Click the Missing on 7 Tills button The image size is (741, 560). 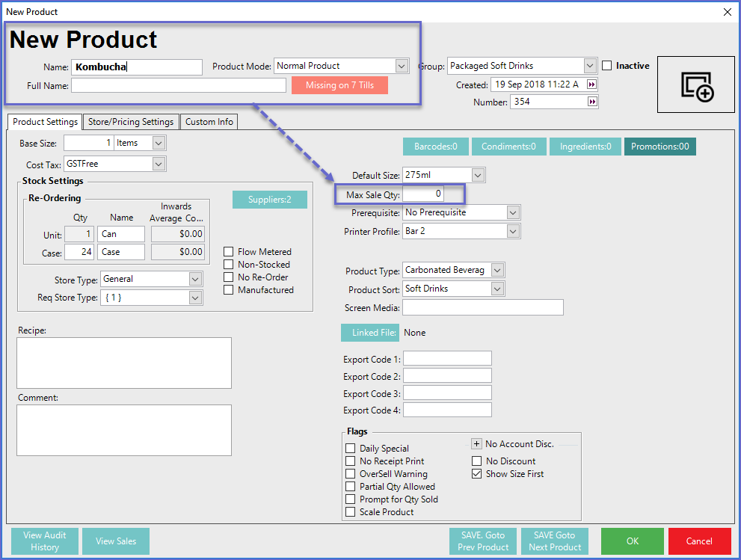339,85
